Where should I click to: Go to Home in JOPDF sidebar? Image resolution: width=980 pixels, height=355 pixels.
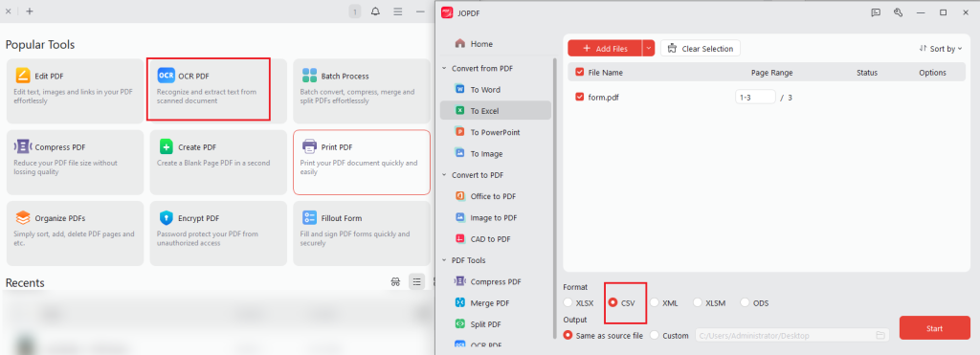point(474,44)
